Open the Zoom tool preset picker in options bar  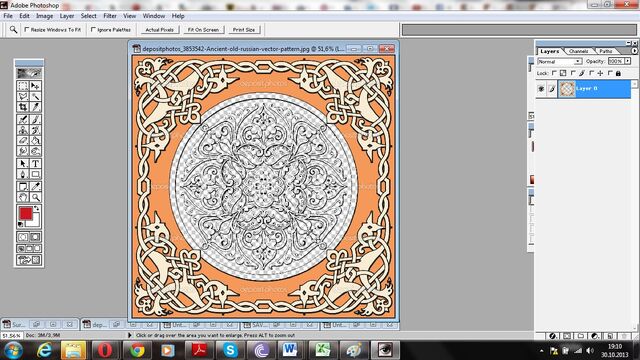click(x=13, y=29)
